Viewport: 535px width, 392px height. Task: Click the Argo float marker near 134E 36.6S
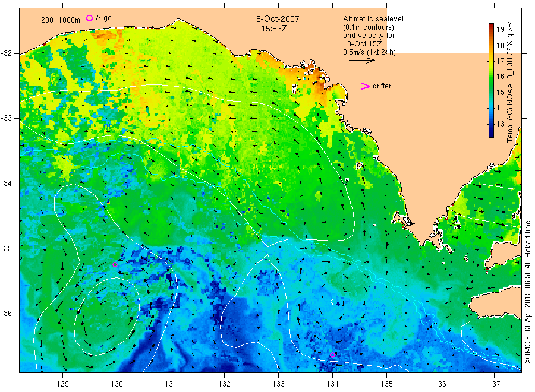click(332, 355)
